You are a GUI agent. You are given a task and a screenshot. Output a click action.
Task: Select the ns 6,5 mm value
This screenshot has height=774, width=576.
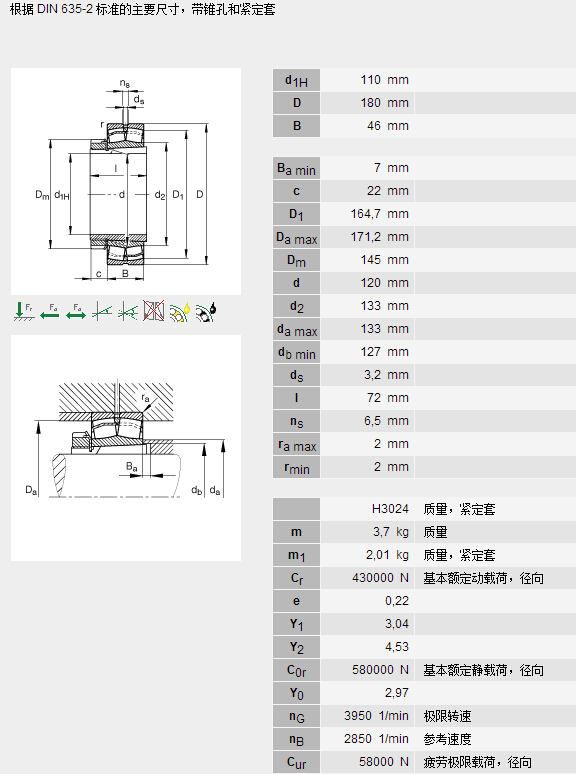pyautogui.click(x=386, y=421)
